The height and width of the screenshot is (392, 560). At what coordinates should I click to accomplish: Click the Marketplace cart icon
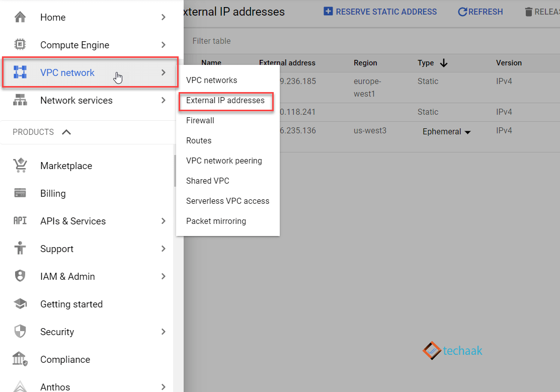click(x=20, y=166)
